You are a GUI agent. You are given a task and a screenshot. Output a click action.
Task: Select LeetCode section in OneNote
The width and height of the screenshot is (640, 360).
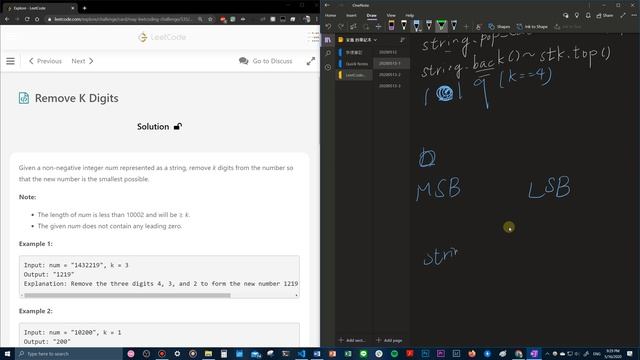(354, 75)
